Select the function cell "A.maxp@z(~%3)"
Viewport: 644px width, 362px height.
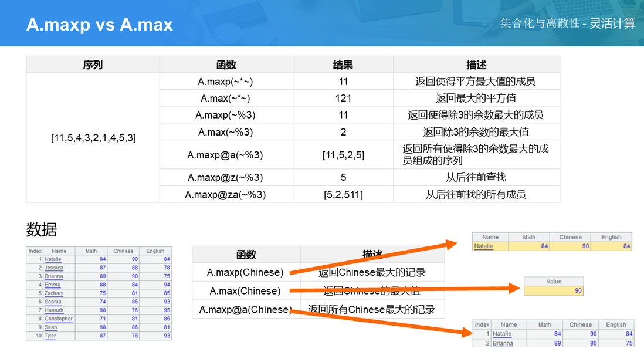[x=225, y=178]
